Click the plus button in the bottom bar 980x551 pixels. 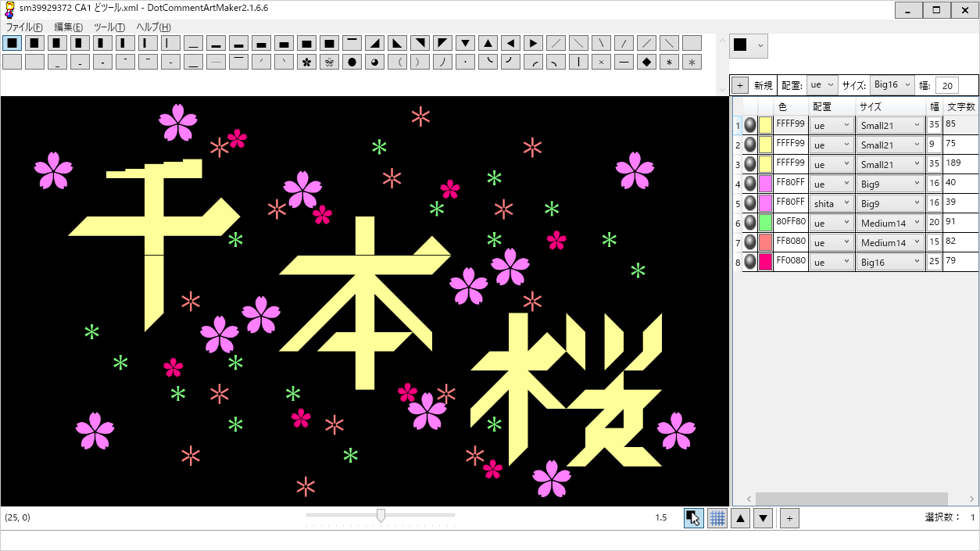click(x=789, y=517)
